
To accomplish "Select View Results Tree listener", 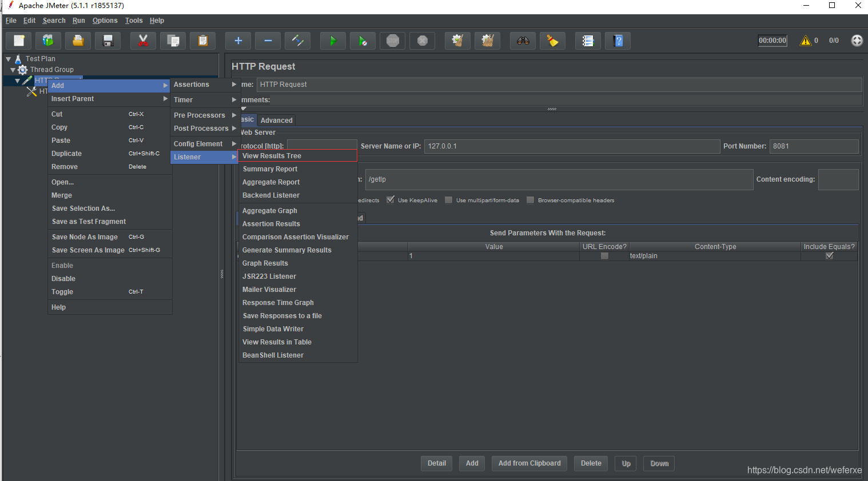I will point(297,156).
